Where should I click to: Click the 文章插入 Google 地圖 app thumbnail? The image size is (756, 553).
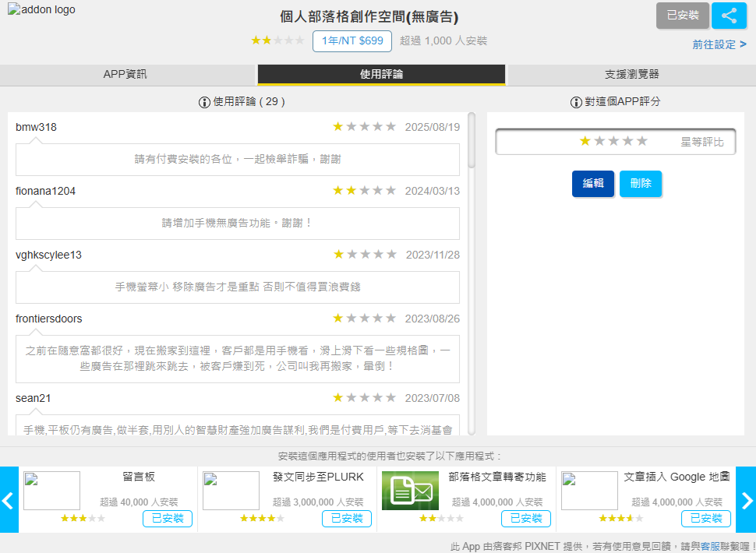click(590, 491)
